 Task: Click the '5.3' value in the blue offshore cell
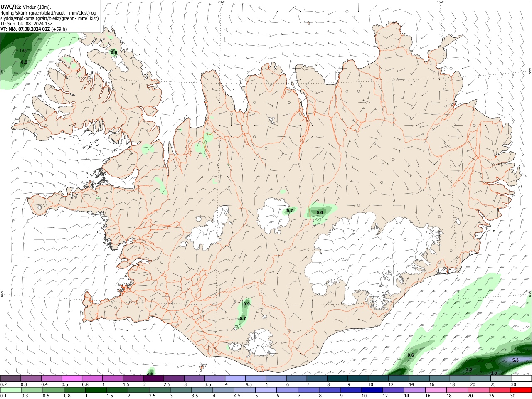(515, 360)
